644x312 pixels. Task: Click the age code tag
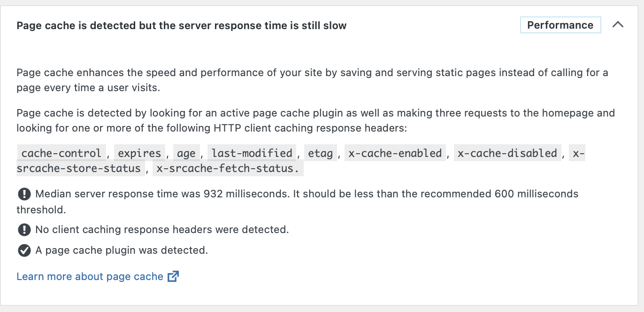tap(186, 153)
